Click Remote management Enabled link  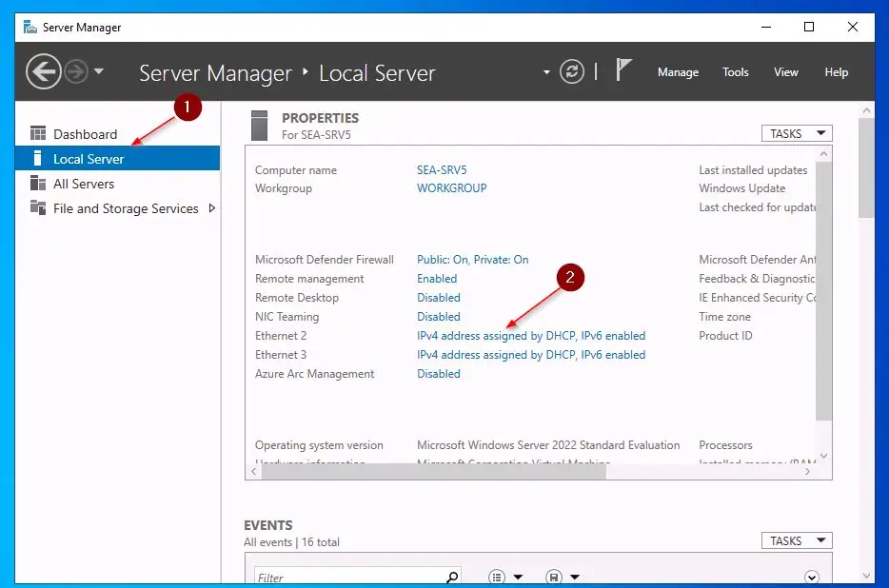437,279
